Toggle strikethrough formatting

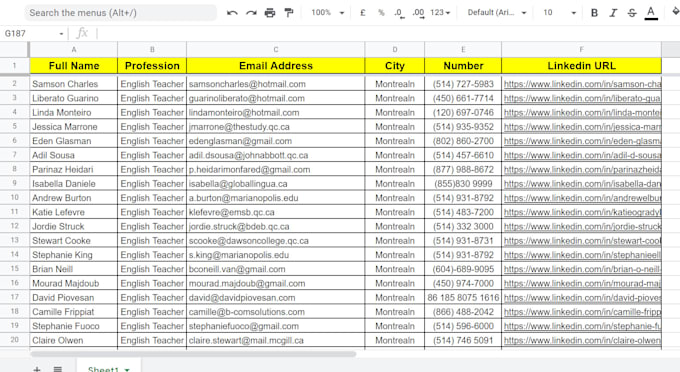coord(632,13)
